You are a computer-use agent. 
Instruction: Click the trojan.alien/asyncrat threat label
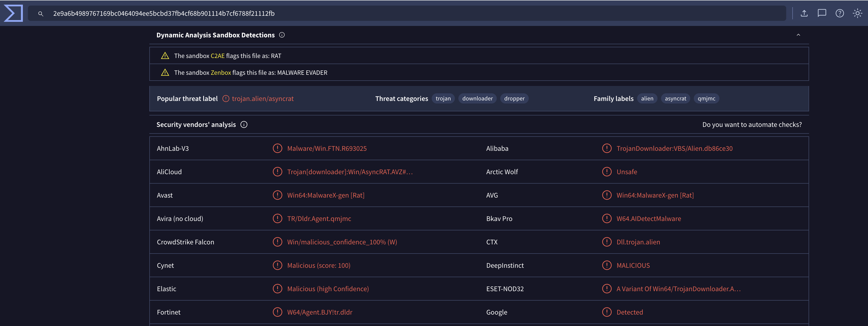coord(263,99)
